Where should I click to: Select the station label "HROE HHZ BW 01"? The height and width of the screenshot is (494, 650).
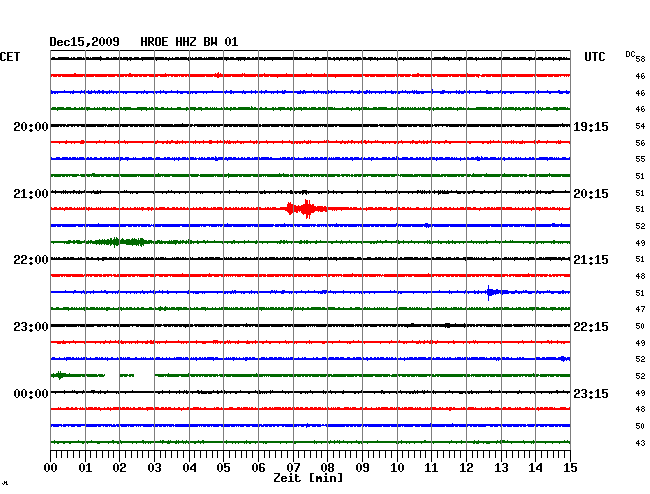tap(189, 42)
